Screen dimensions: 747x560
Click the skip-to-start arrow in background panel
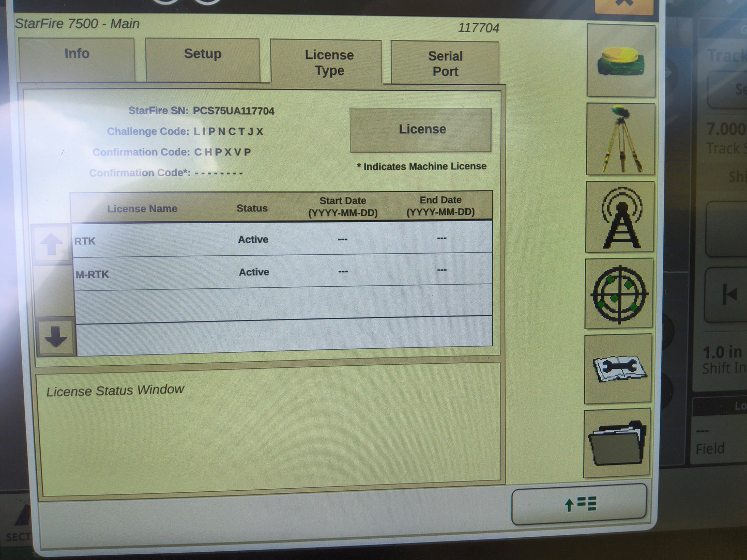(730, 294)
